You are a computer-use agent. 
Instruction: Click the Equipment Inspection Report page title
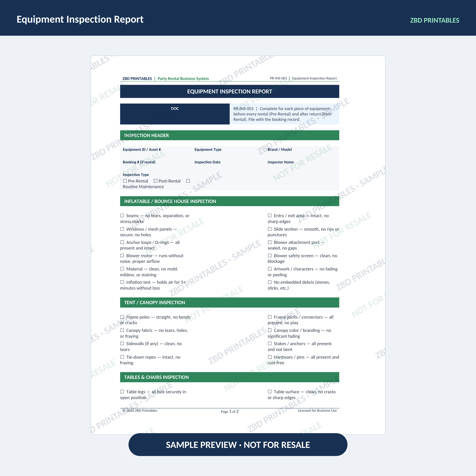click(x=80, y=20)
